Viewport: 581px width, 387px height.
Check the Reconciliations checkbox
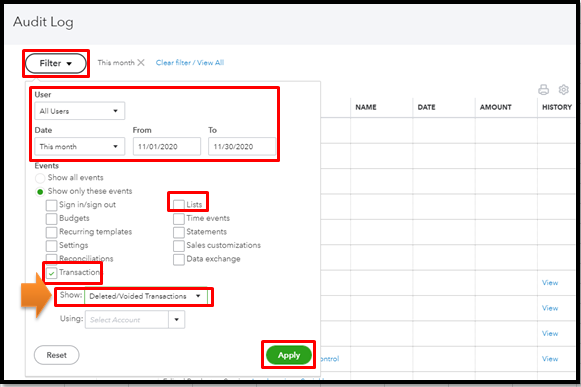click(x=52, y=258)
